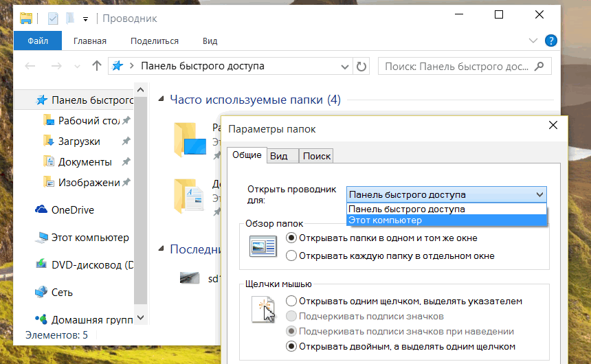Open the blue 'Файл' menu
Screen dimensions: 591x364
pos(38,41)
